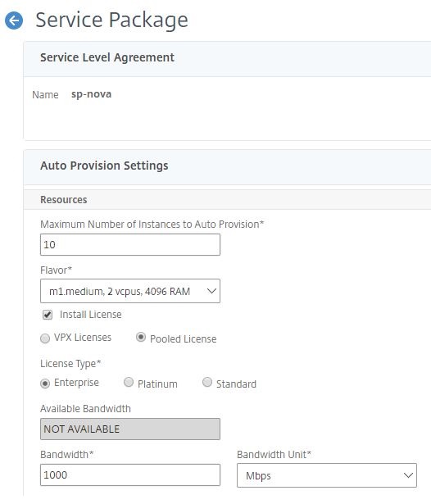Click the Service Package page title
Viewport: 431px width, 504px height.
tap(111, 20)
